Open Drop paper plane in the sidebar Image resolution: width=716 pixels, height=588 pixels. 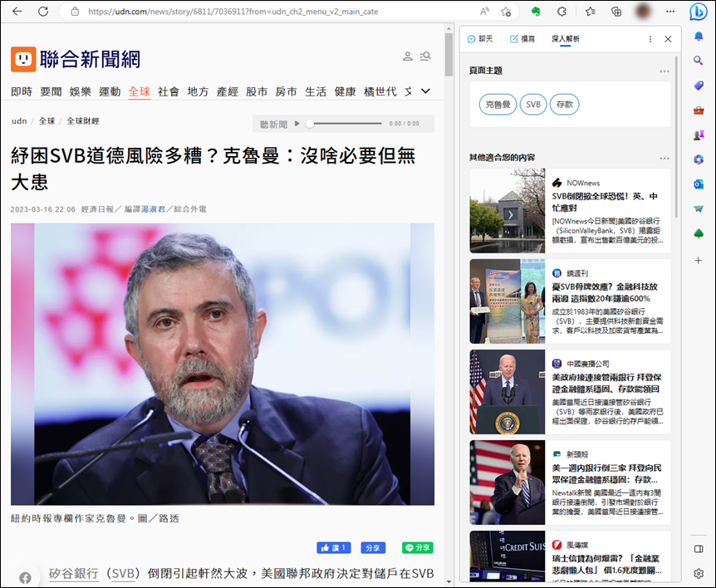click(699, 208)
